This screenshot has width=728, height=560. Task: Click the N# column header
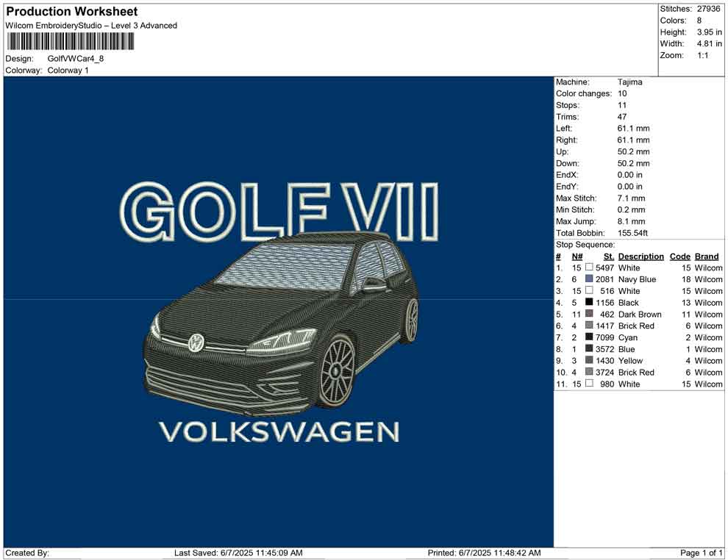click(x=577, y=256)
